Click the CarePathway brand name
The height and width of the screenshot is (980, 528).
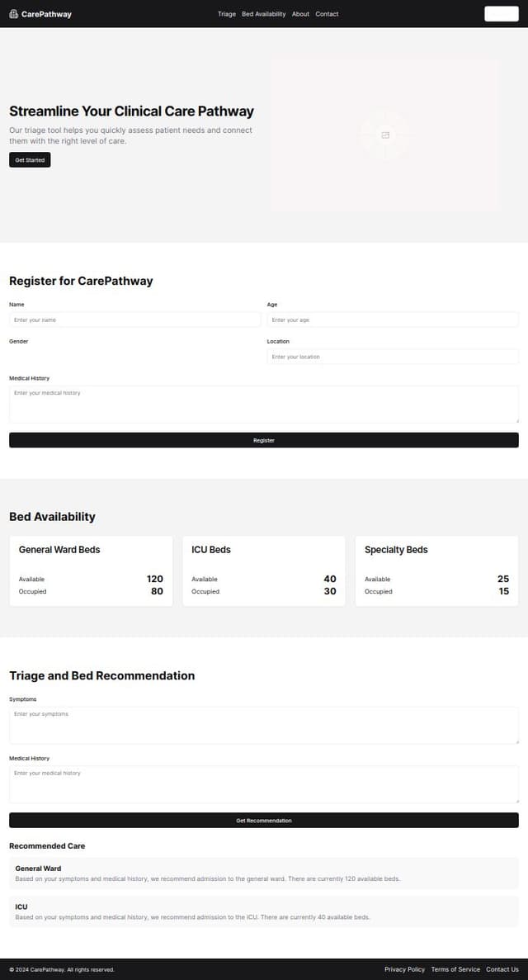point(46,14)
